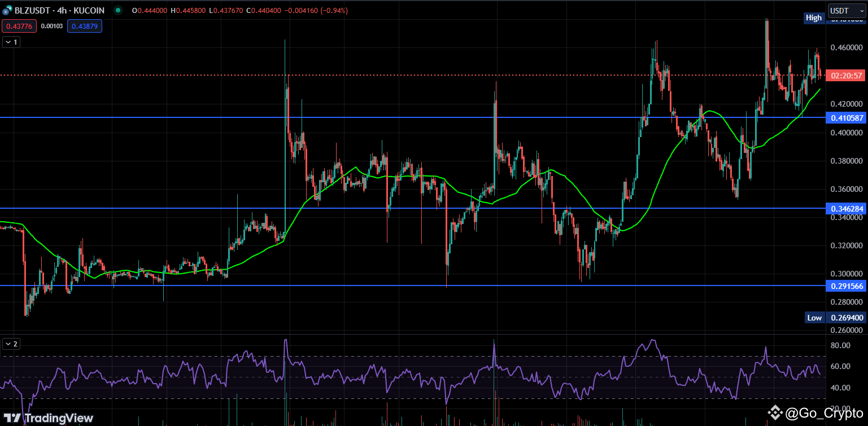868x426 pixels.
Task: Click the 80.00 RSI scale label
Action: [840, 345]
